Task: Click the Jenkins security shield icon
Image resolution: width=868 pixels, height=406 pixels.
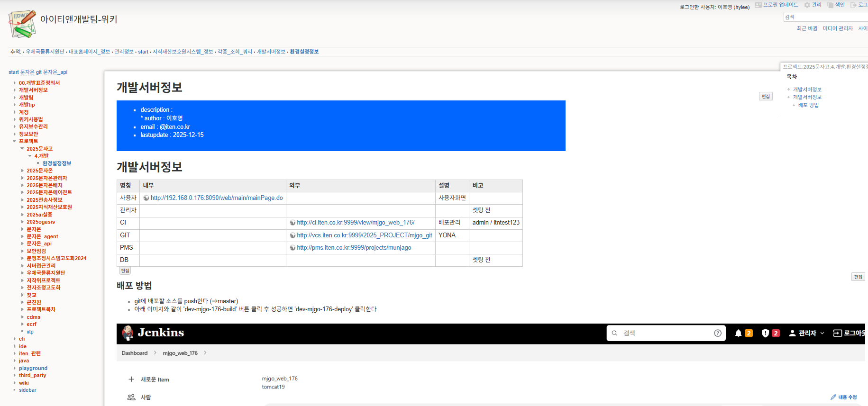Action: (x=765, y=333)
